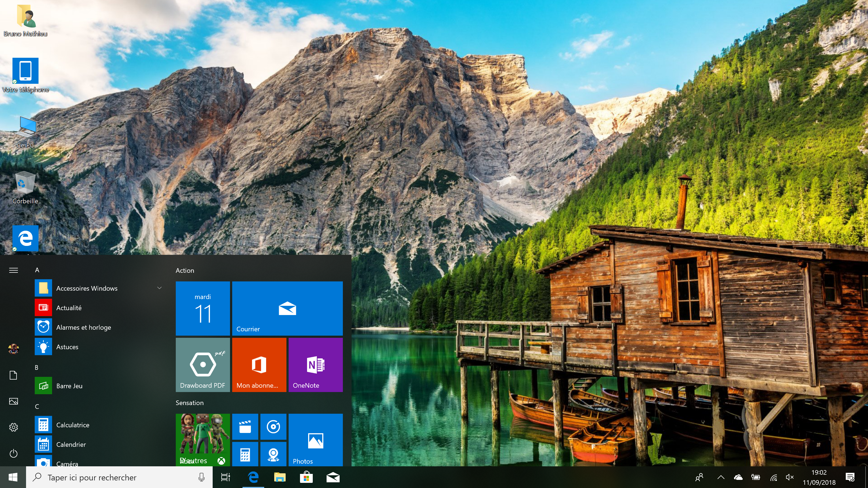Unmute the volume in the system tray
Image resolution: width=868 pixels, height=488 pixels.
[790, 477]
